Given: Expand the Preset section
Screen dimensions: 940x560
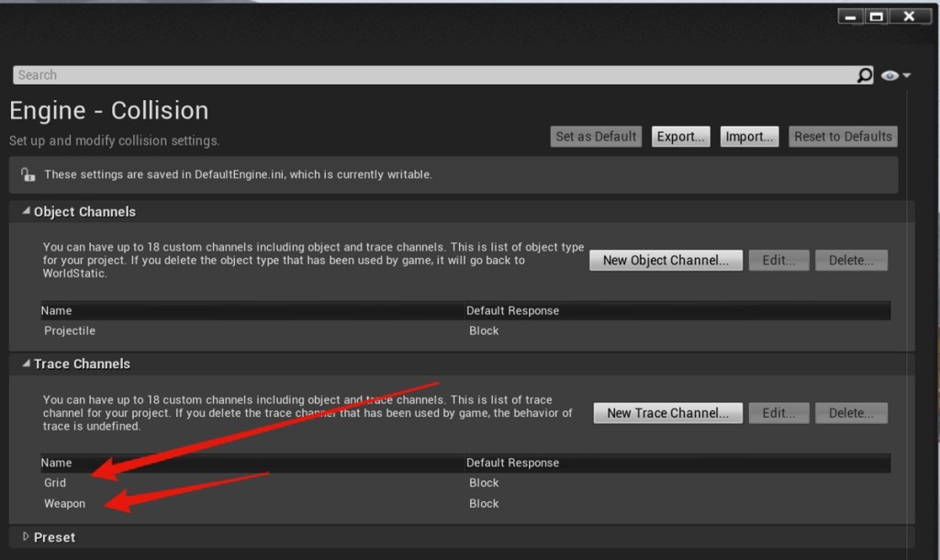Looking at the screenshot, I should (x=26, y=537).
